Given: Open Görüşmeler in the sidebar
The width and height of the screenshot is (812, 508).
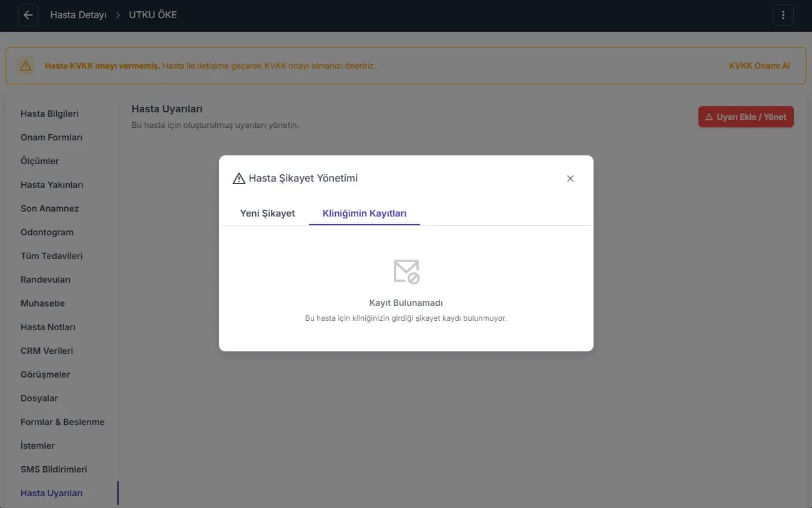Looking at the screenshot, I should click(46, 374).
